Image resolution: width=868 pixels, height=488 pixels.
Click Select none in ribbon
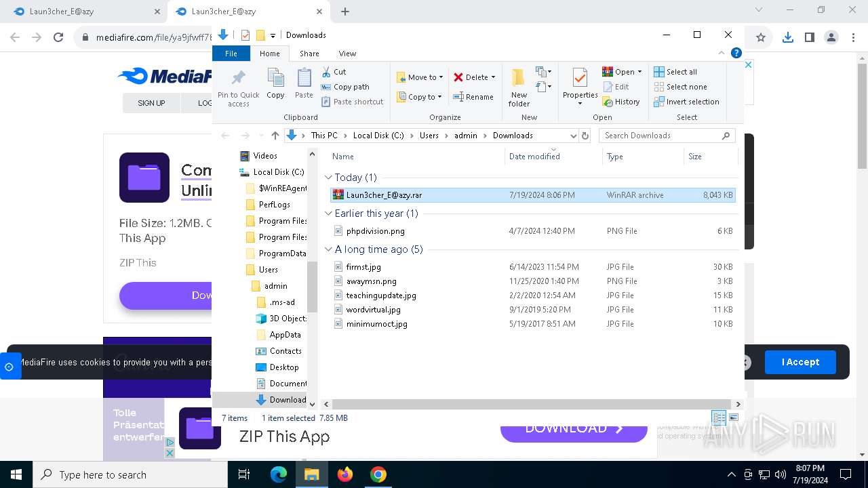pos(680,87)
